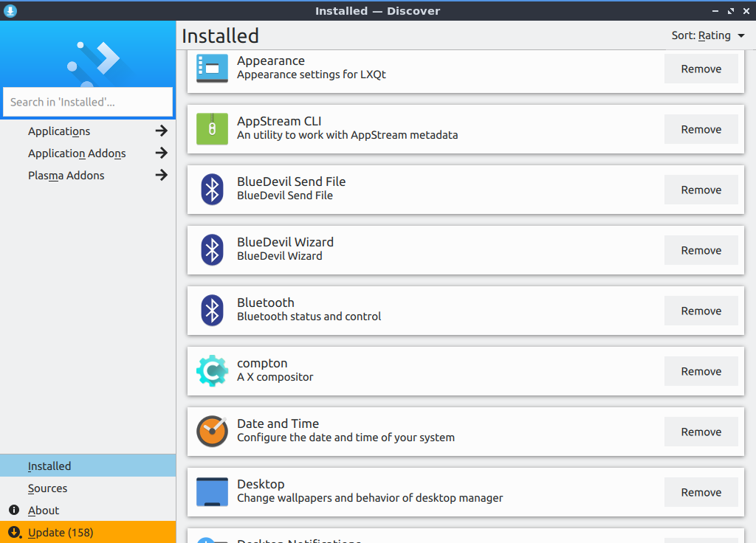The height and width of the screenshot is (543, 756).
Task: Focus the Search in 'Installed' field
Action: coord(88,103)
